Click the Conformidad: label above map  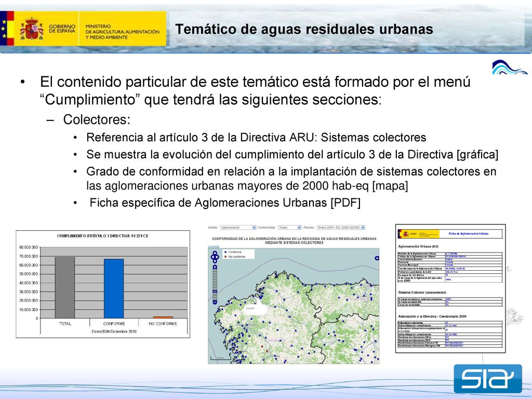coord(267,228)
